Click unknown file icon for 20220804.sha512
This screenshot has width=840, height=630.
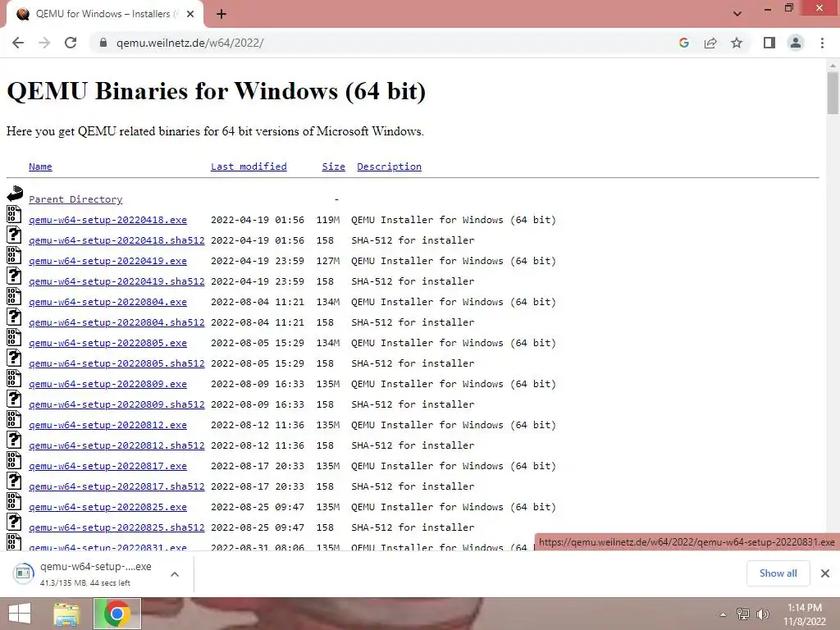14,317
